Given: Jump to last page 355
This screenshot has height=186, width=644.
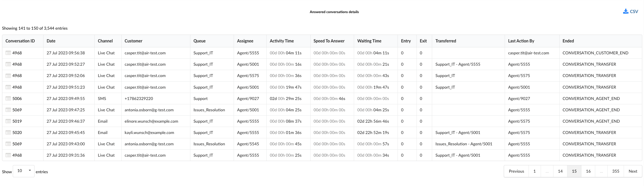Looking at the screenshot, I should click(616, 171).
